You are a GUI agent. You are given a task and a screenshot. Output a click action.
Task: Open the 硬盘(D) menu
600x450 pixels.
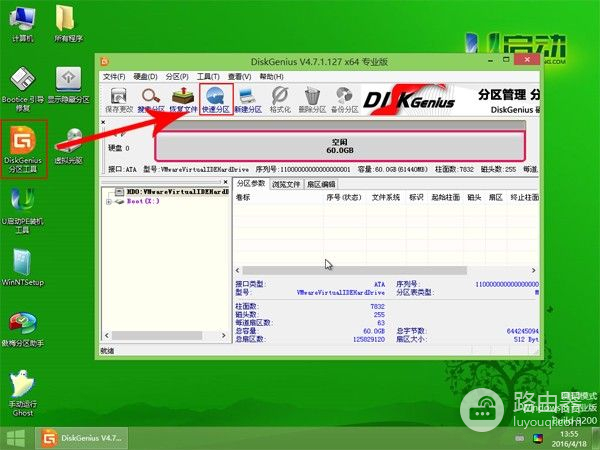coord(145,77)
